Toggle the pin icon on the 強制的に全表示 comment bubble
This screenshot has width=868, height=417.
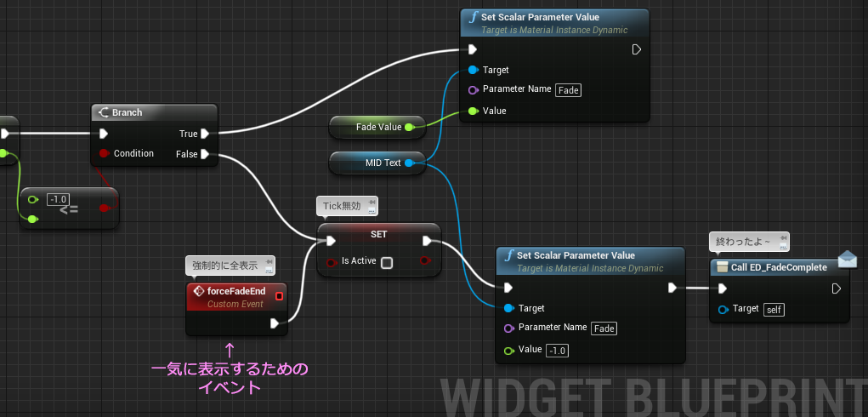click(x=269, y=261)
